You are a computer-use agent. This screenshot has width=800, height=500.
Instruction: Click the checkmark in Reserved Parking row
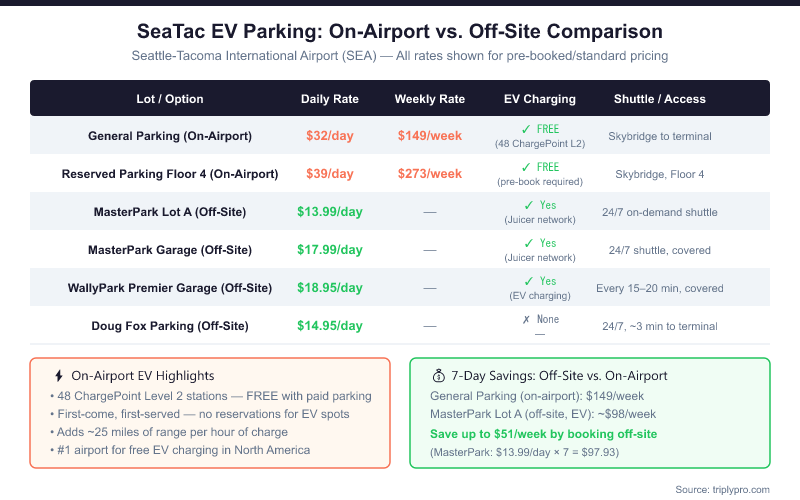tap(526, 167)
